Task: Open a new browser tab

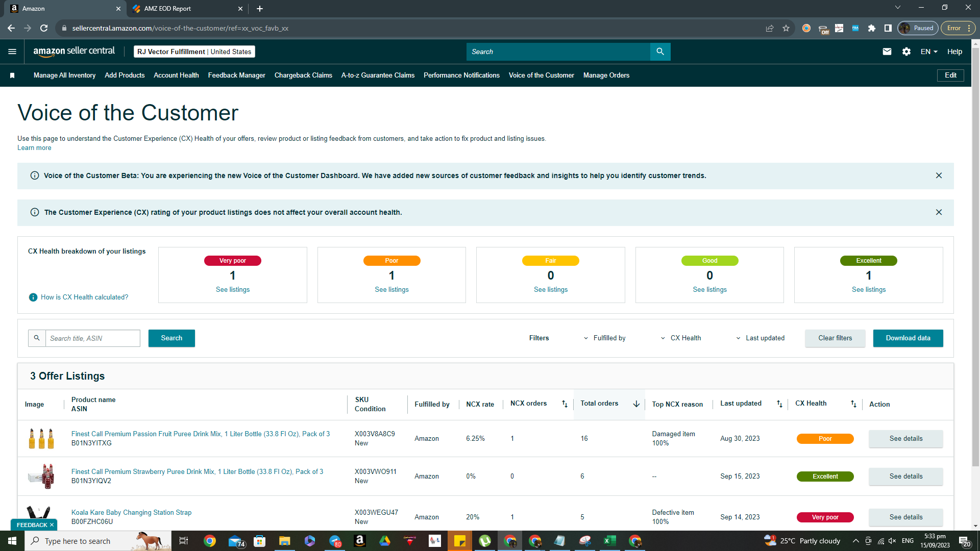Action: tap(260, 9)
